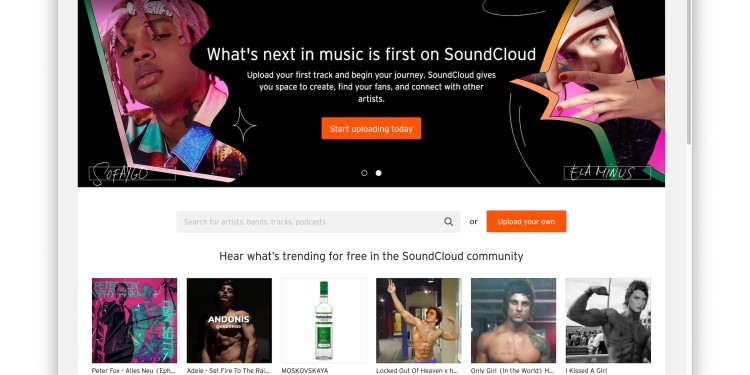Click the Adele - Set Fire To The Rain title
The image size is (750, 375).
[229, 371]
